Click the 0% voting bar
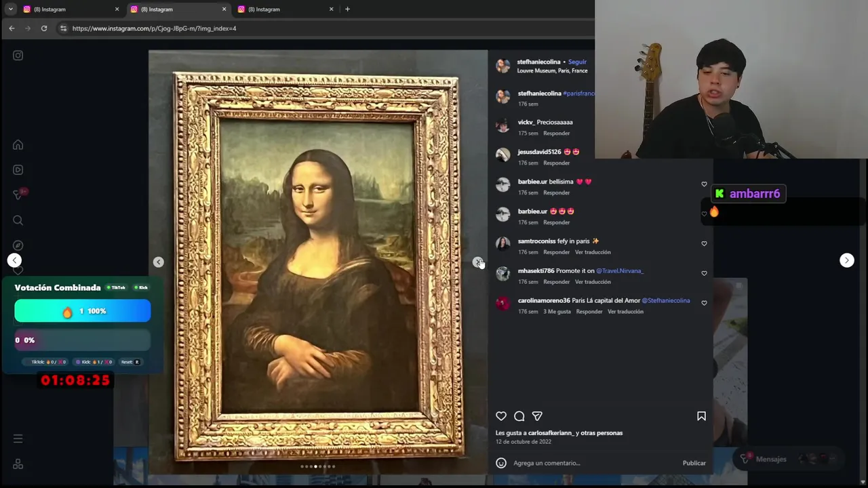868x488 pixels. tap(83, 340)
